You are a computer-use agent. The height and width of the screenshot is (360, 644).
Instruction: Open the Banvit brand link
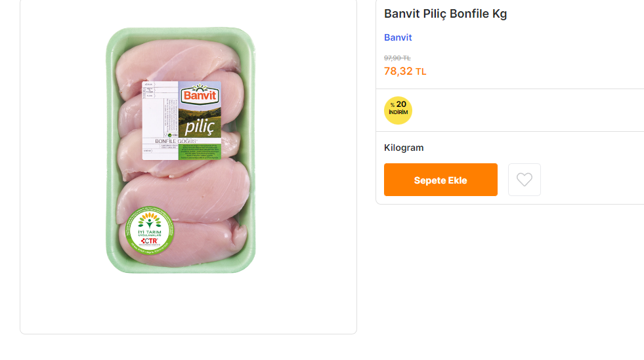398,37
